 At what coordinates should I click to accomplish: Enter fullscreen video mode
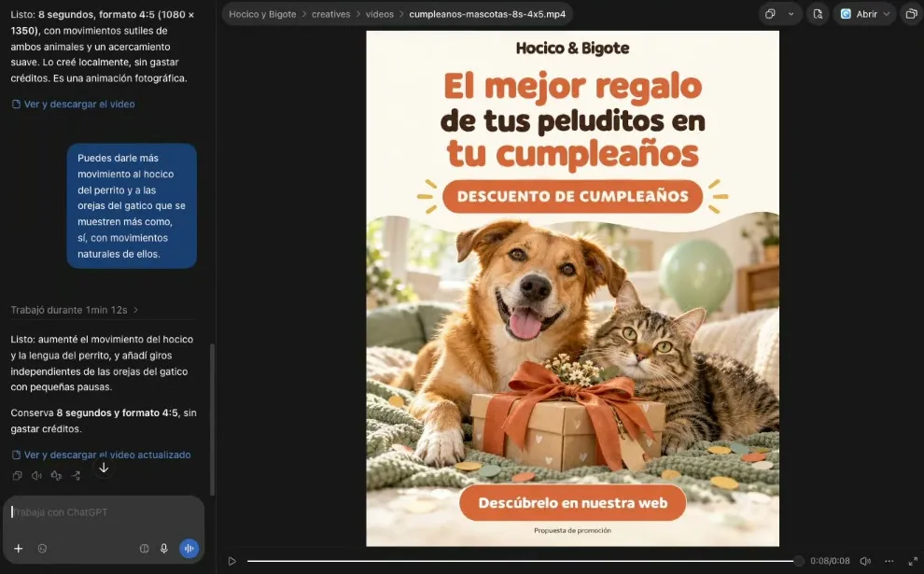tap(913, 561)
